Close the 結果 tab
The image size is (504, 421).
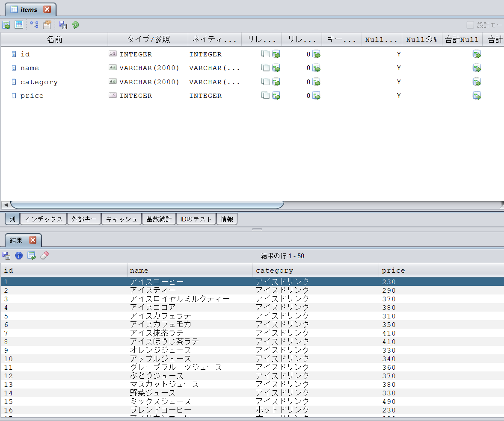(x=33, y=240)
